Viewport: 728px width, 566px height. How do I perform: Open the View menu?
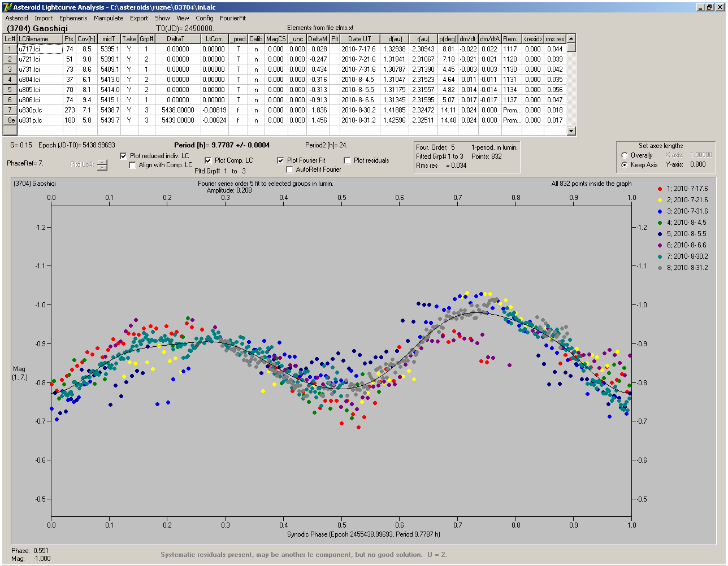point(183,18)
